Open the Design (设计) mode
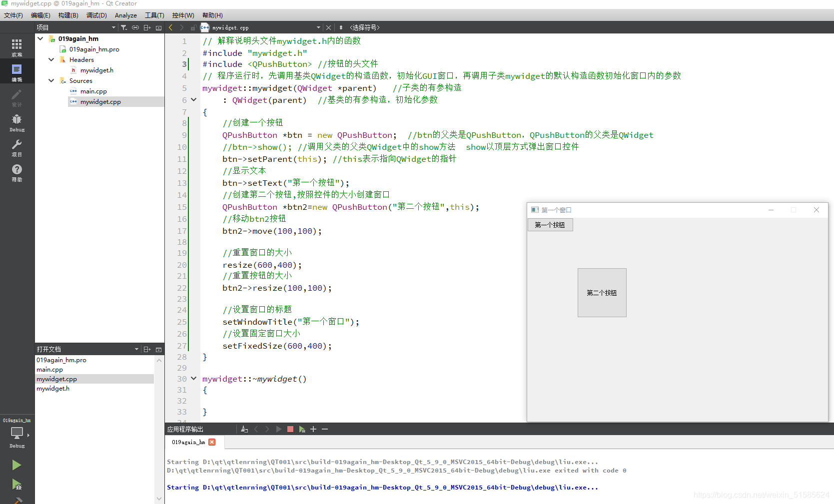The width and height of the screenshot is (834, 504). pos(17,97)
